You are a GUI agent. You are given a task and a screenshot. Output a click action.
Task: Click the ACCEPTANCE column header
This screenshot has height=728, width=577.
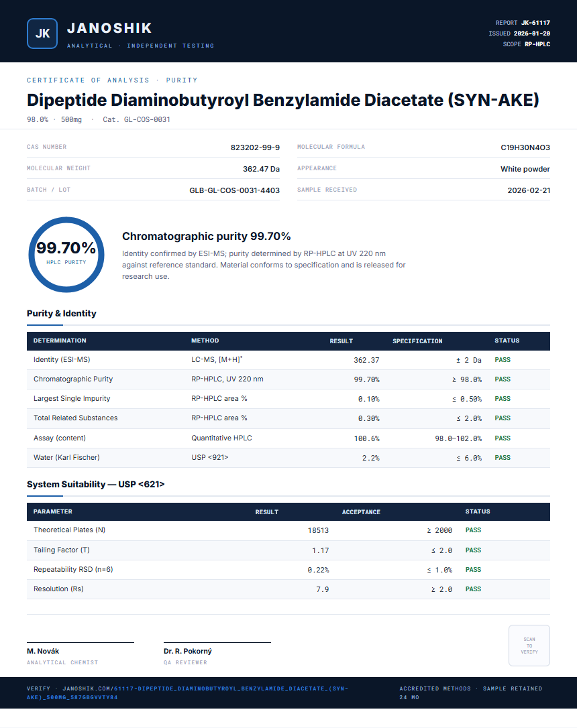pyautogui.click(x=361, y=511)
